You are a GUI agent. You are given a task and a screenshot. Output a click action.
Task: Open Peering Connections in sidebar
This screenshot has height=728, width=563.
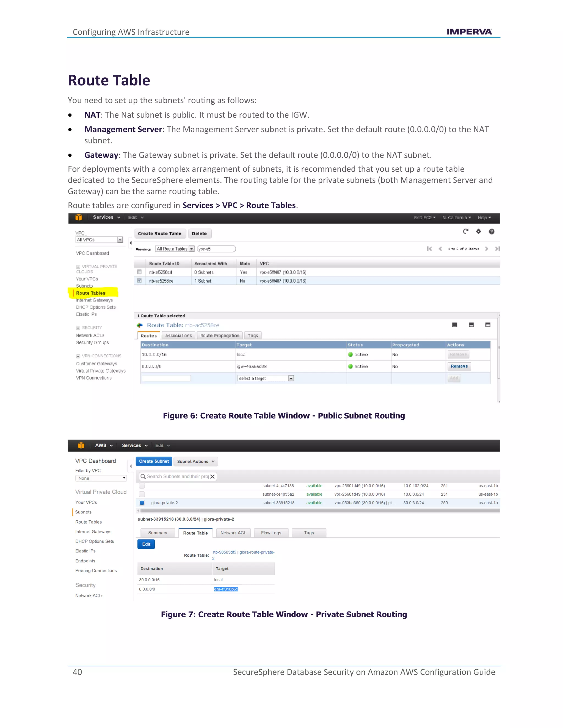[96, 571]
